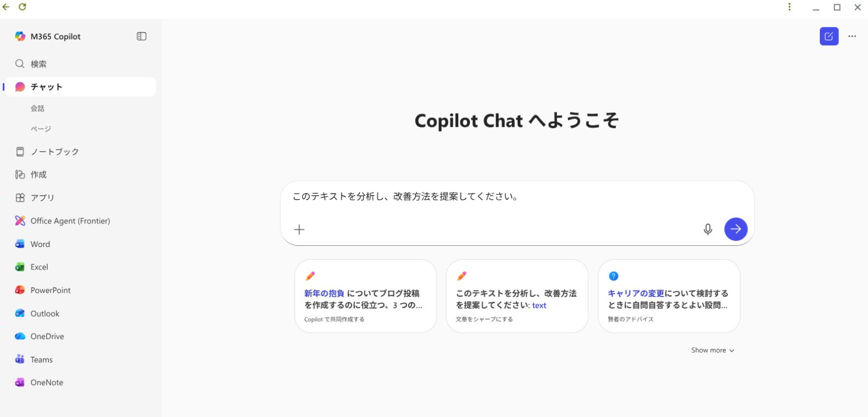The image size is (868, 417).
Task: Open Word from the sidebar
Action: pyautogui.click(x=40, y=244)
